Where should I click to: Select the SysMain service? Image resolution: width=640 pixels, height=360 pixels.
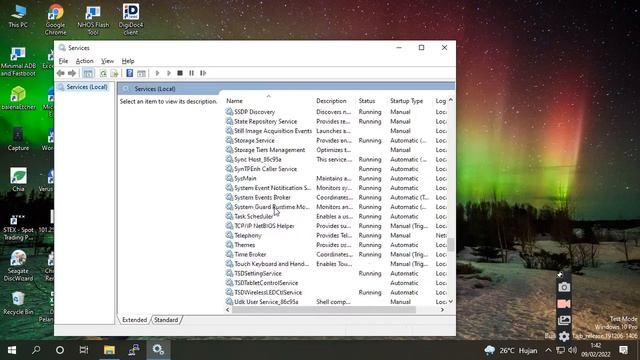tap(336, 178)
